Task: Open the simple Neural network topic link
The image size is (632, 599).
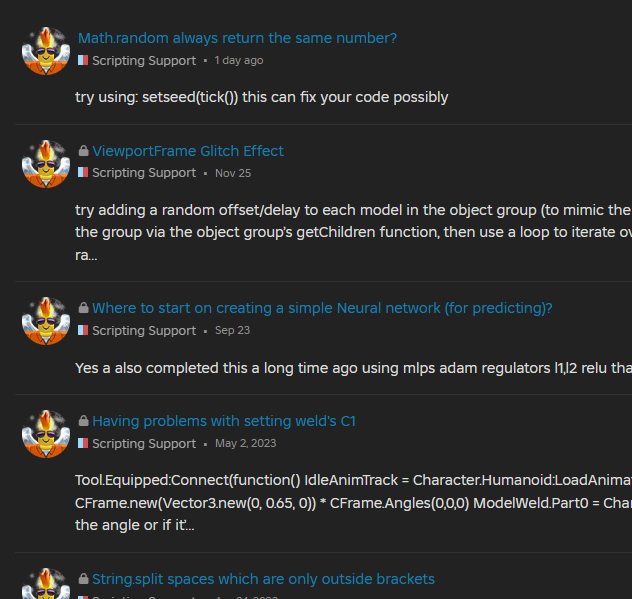Action: [x=322, y=308]
